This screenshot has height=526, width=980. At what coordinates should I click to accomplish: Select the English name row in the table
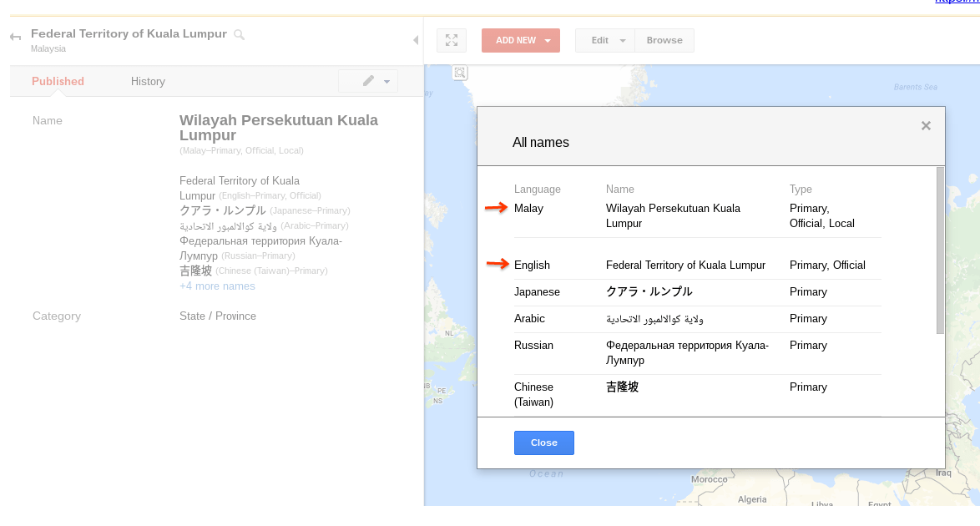coord(684,265)
